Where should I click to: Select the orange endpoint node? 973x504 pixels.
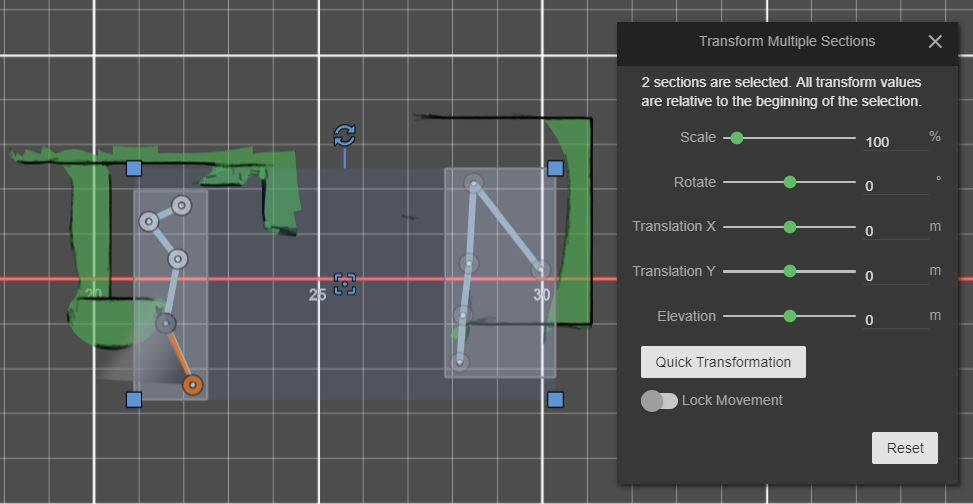(x=192, y=385)
